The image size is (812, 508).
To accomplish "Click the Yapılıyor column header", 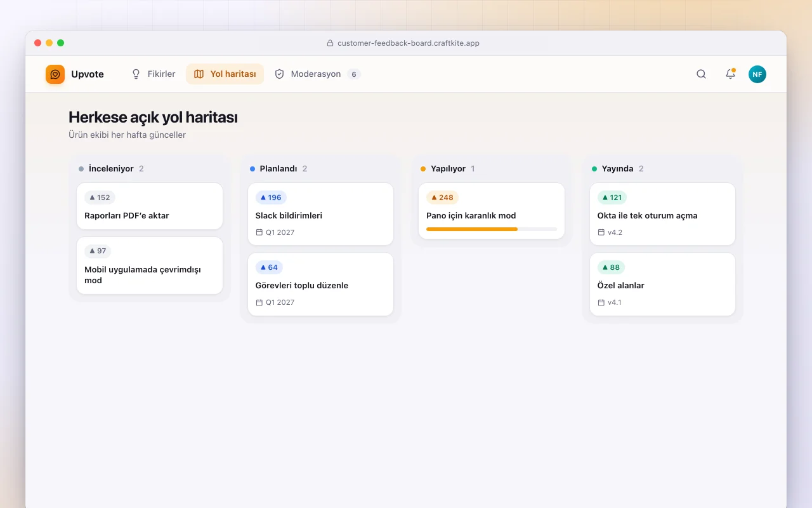I will click(x=448, y=169).
